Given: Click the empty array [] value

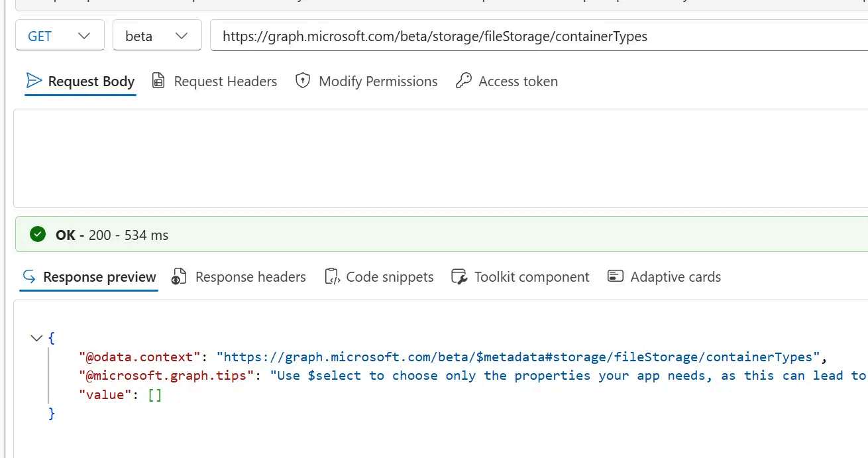Looking at the screenshot, I should pyautogui.click(x=154, y=395).
